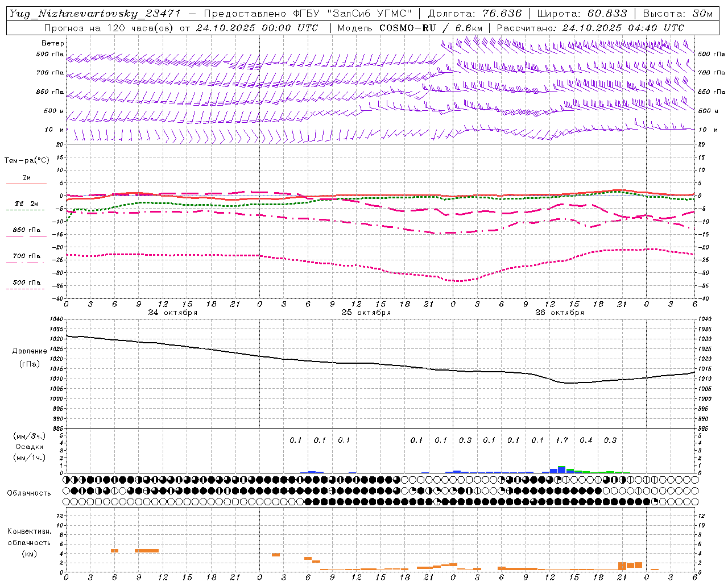The width and height of the screenshot is (728, 582).
Task: Click the 2м temperature legend entry
Action: (27, 178)
